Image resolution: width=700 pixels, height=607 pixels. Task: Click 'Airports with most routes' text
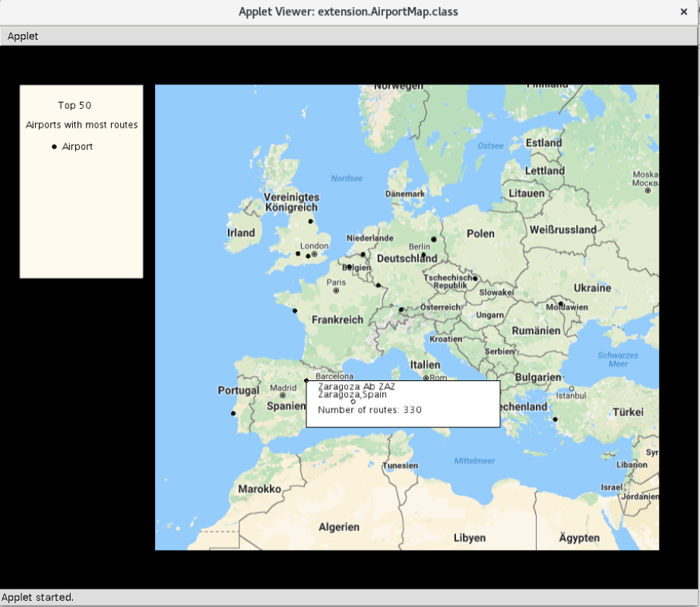tap(81, 125)
